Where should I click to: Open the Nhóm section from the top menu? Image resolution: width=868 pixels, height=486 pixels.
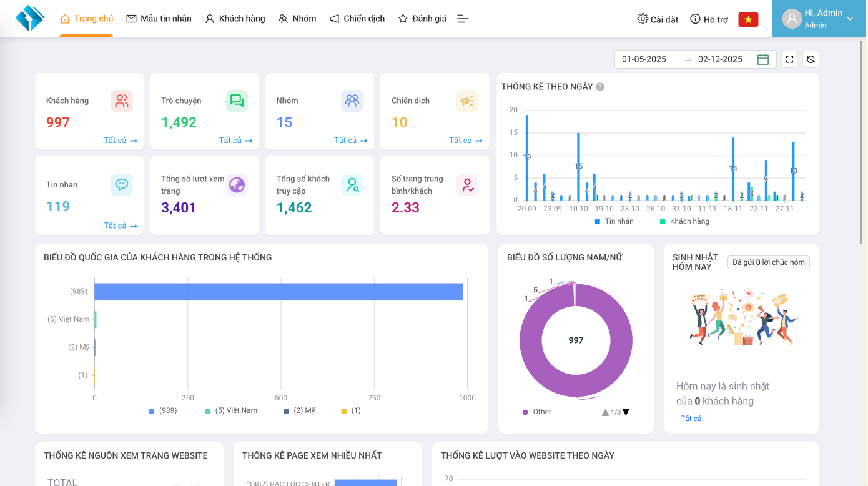(297, 18)
